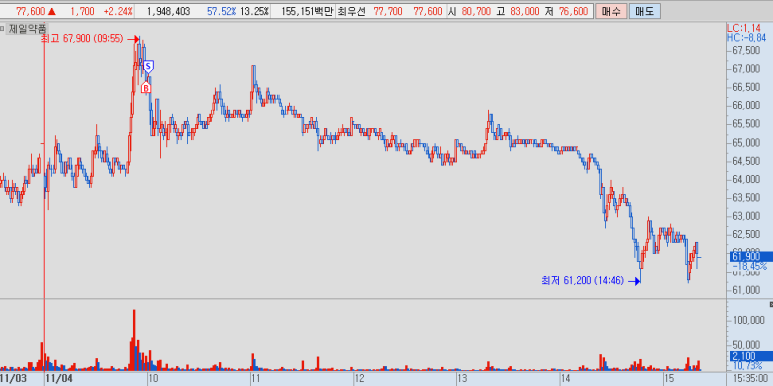Screen dimensions: 773x386
Task: Click the 시 80,700 open price
Action: [468, 11]
